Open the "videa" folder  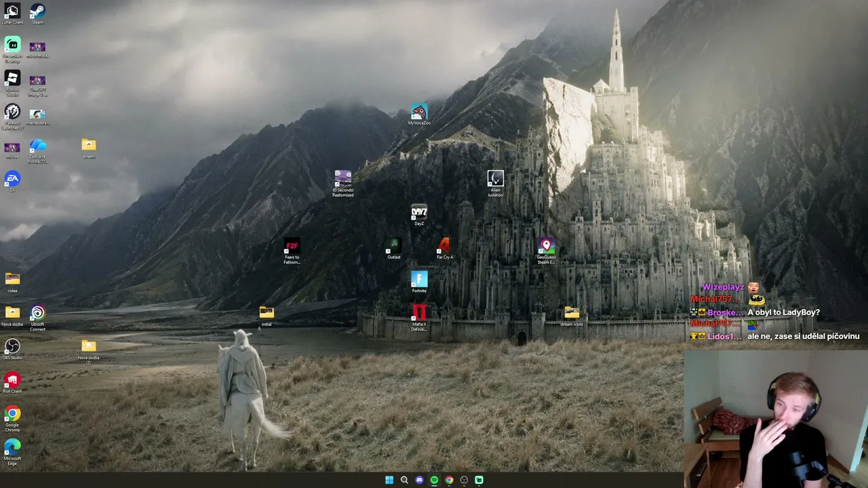(12, 282)
